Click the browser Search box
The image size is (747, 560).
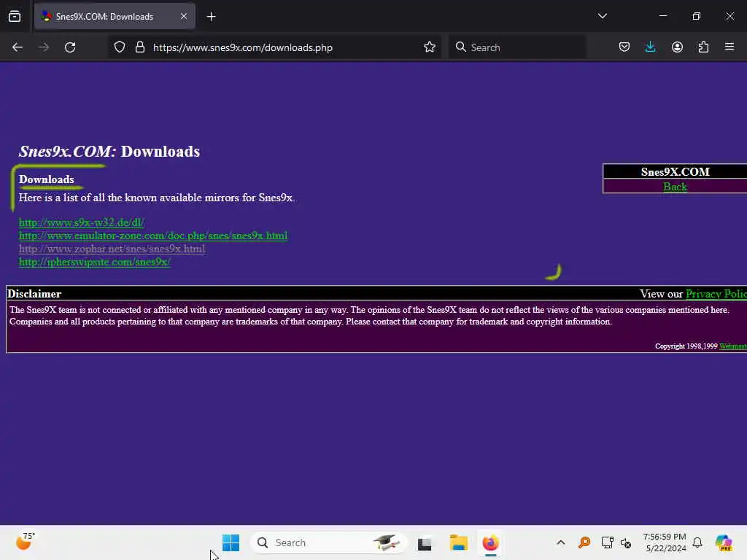point(517,47)
